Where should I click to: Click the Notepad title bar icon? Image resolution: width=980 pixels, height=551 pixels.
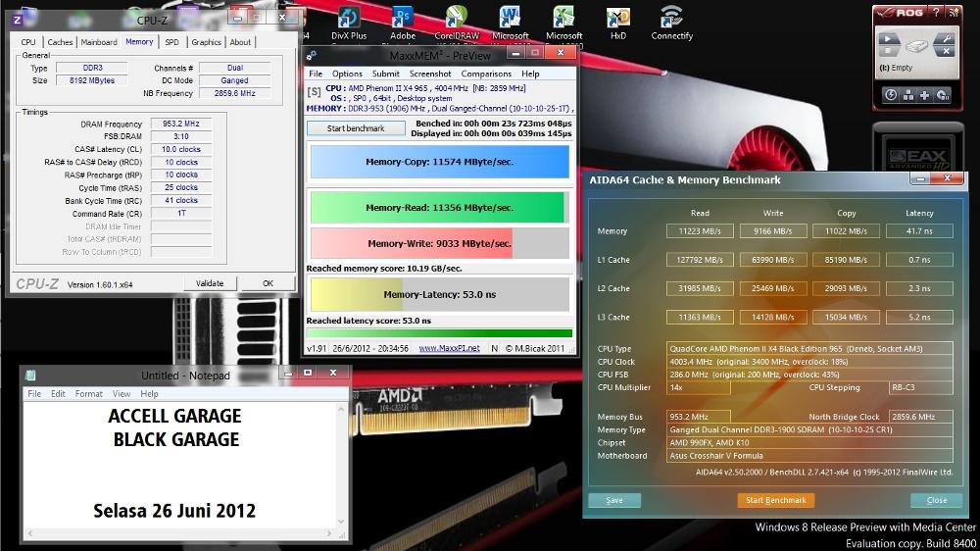tap(30, 376)
